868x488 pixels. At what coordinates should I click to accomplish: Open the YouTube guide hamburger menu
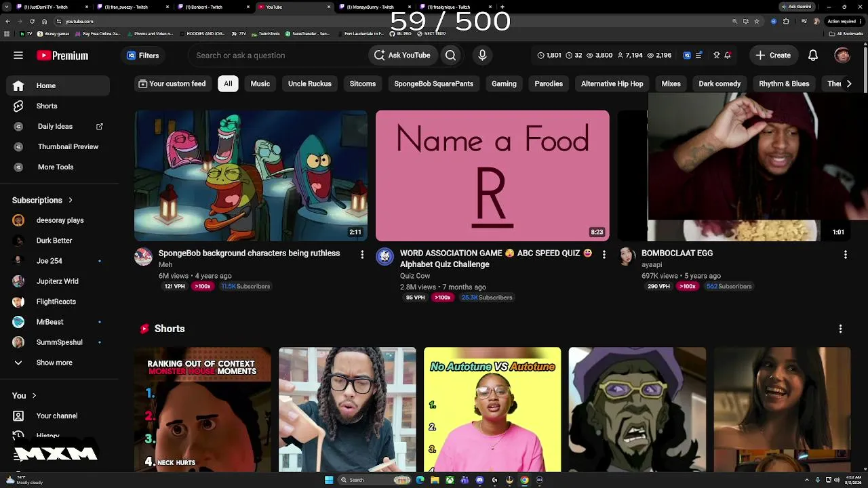tap(18, 56)
